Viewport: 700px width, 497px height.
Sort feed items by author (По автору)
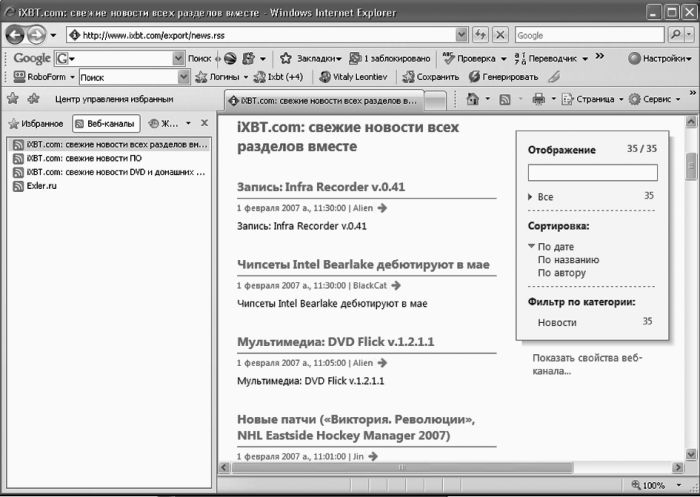pyautogui.click(x=561, y=273)
